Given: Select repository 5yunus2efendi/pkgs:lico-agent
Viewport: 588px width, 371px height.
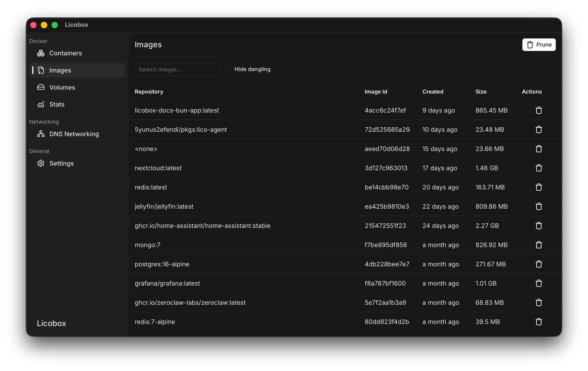Looking at the screenshot, I should click(181, 129).
